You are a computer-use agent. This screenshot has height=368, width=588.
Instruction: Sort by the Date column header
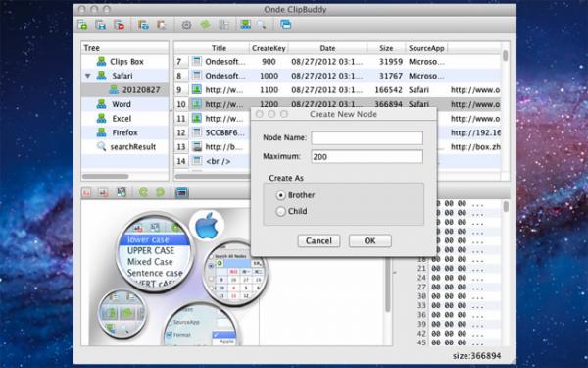pos(327,48)
